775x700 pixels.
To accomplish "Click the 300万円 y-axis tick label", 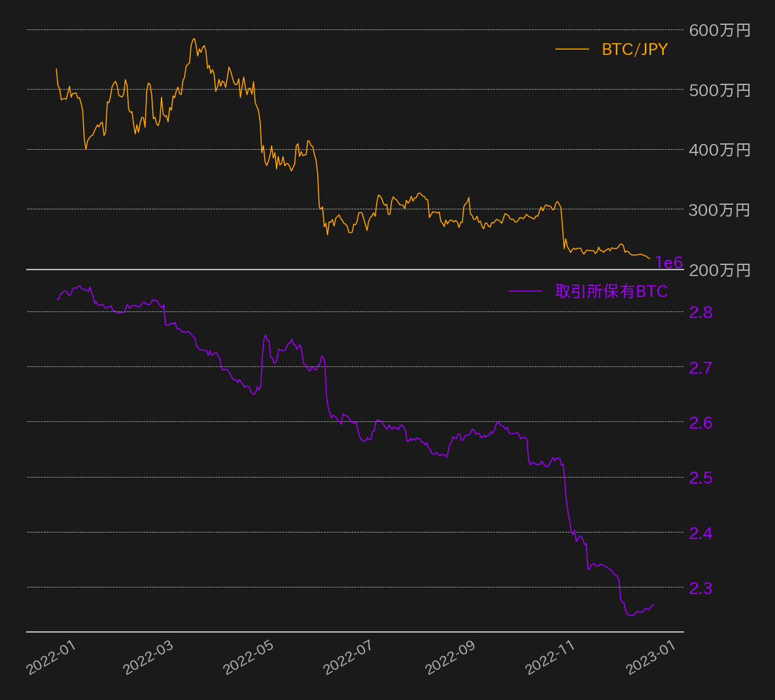I will [719, 210].
